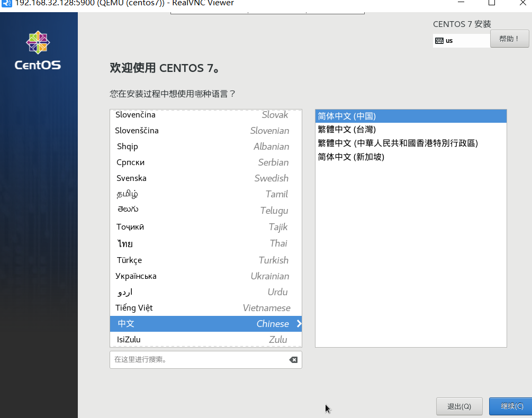
Task: Choose Shqip (Albanian) from the list
Action: [x=205, y=147]
